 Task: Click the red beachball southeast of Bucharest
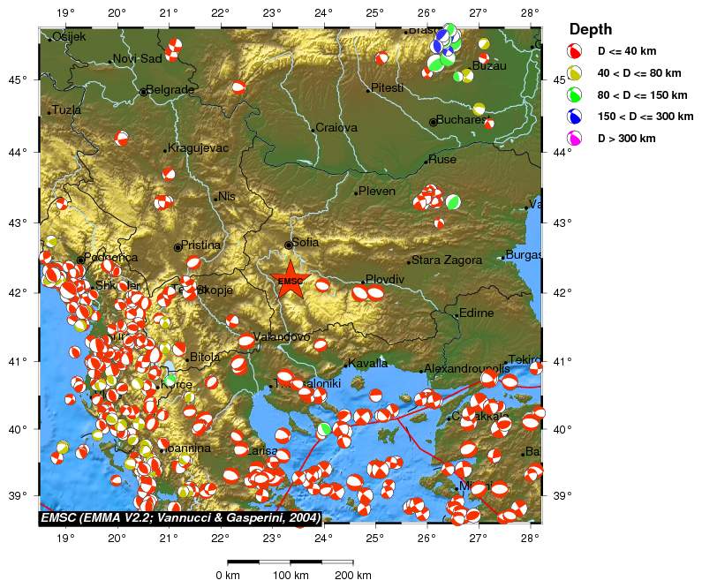[x=489, y=124]
